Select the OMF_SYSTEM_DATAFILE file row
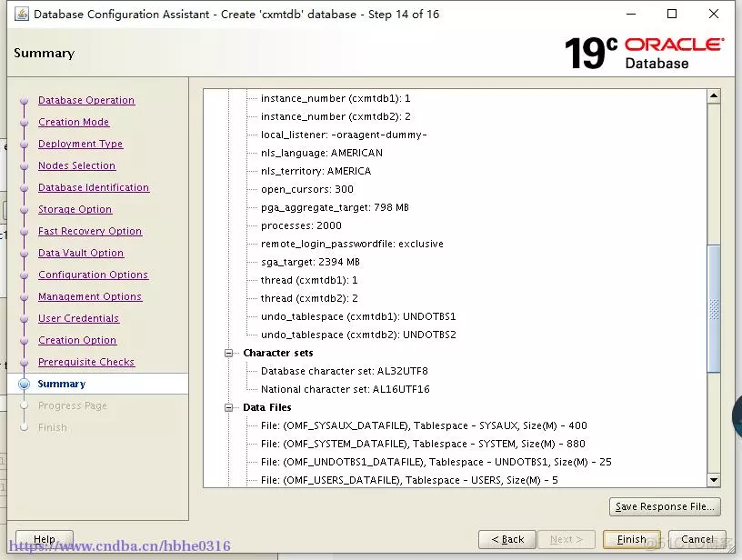The height and width of the screenshot is (560, 742). pos(423,444)
